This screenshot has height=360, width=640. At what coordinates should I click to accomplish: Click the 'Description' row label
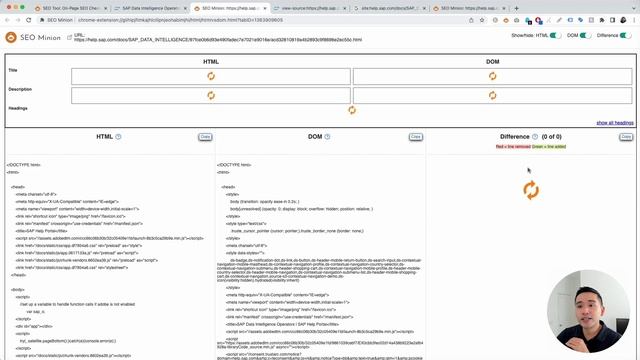coord(20,89)
